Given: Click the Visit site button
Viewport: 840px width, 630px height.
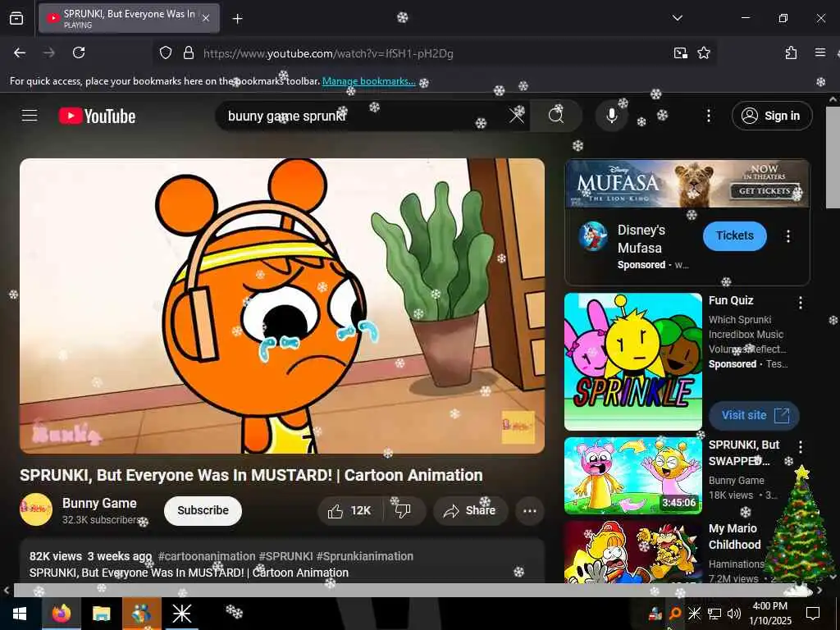Looking at the screenshot, I should point(754,415).
